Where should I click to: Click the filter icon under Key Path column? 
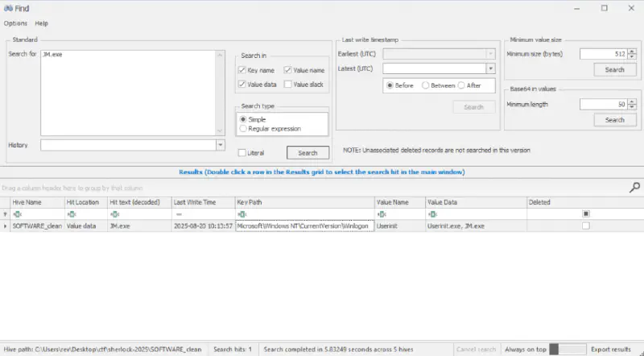pyautogui.click(x=241, y=214)
